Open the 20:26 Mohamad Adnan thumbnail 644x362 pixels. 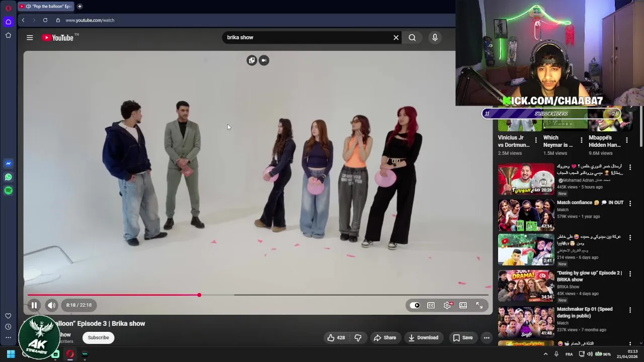point(526,179)
